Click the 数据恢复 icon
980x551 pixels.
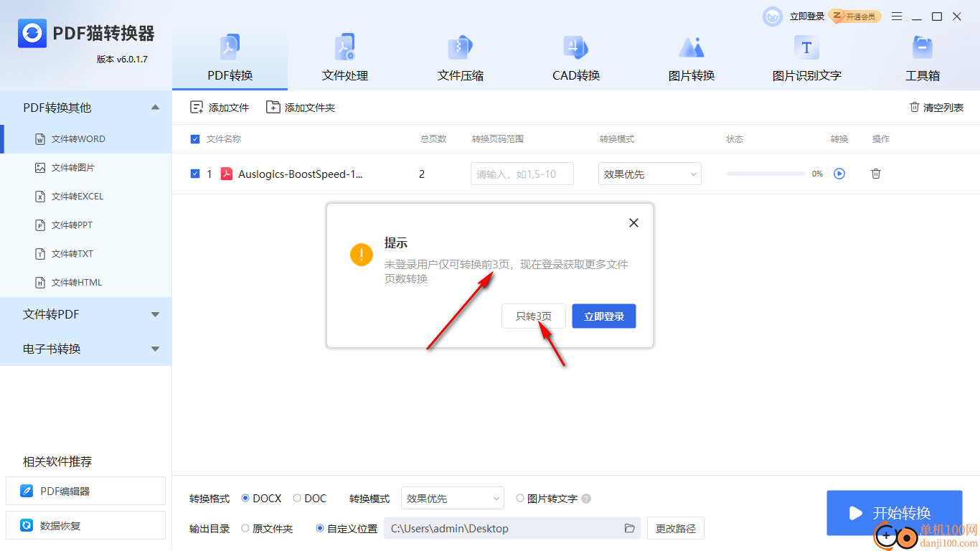coord(27,526)
